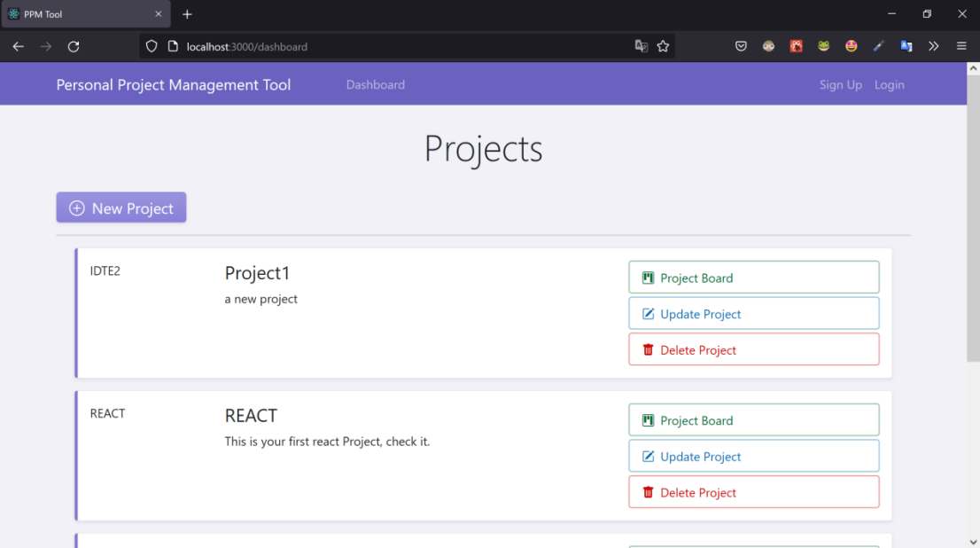Click board icon in REACT's Project Board
Viewport: 980px width, 548px height.
648,420
